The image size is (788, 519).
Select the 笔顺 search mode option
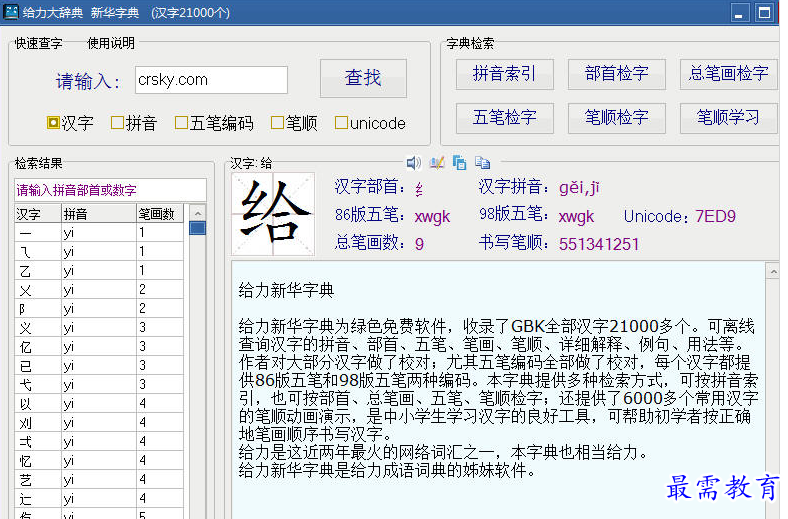coord(278,123)
